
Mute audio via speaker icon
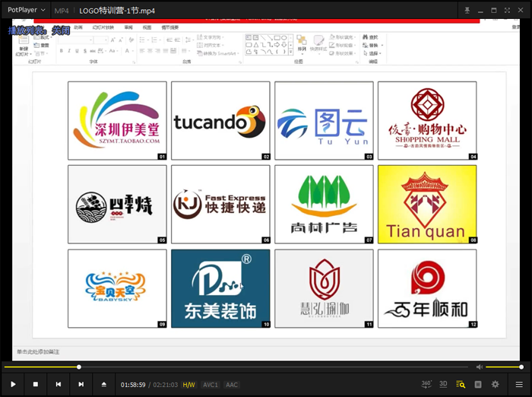click(x=480, y=367)
